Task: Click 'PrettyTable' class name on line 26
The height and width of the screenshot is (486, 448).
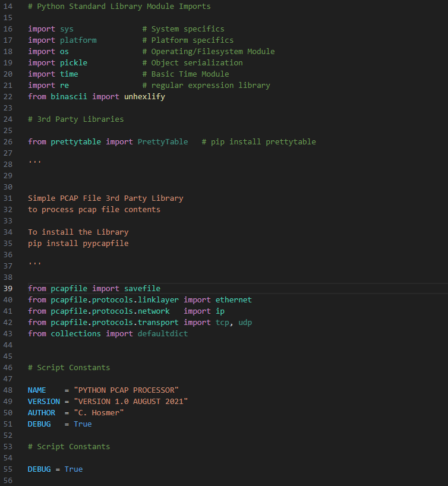Action: 163,142
